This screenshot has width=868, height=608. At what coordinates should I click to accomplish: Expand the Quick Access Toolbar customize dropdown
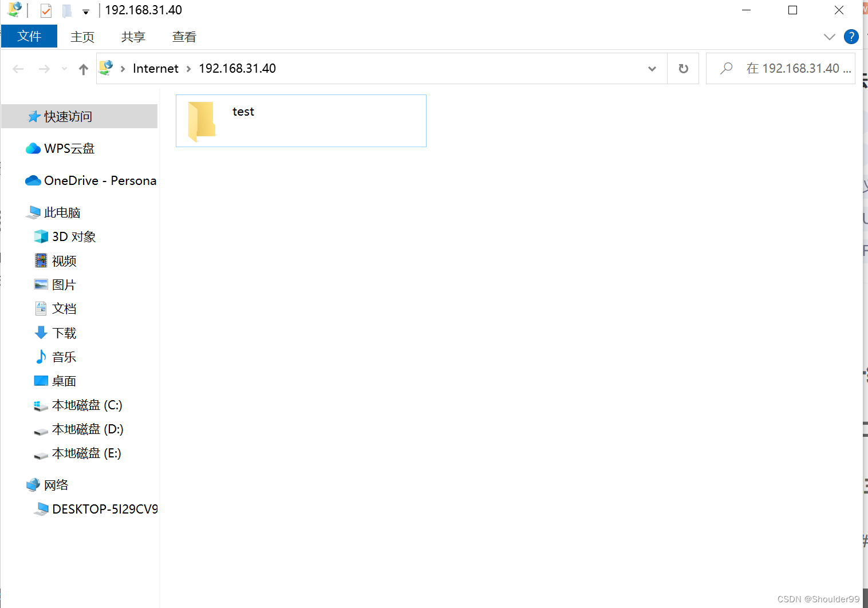click(x=86, y=11)
